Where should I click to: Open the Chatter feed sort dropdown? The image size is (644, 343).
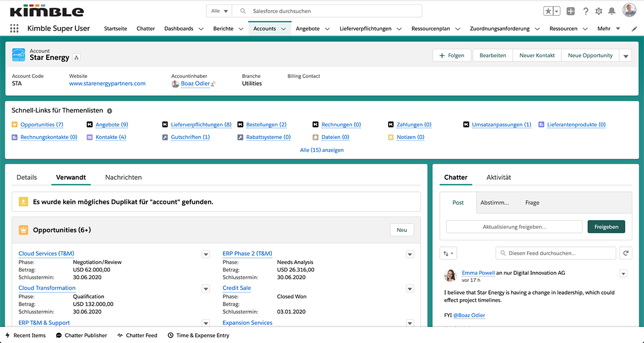(x=448, y=253)
